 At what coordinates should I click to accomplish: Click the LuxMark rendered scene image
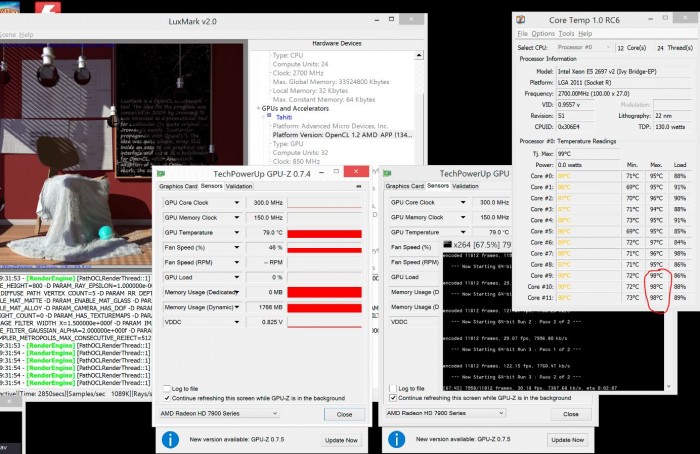click(x=121, y=154)
